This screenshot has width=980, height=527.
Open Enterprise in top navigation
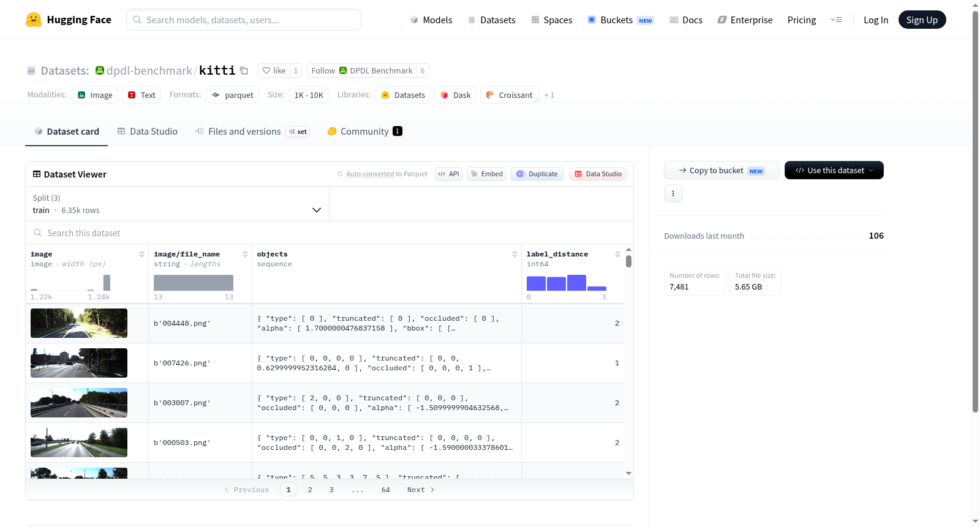(745, 20)
